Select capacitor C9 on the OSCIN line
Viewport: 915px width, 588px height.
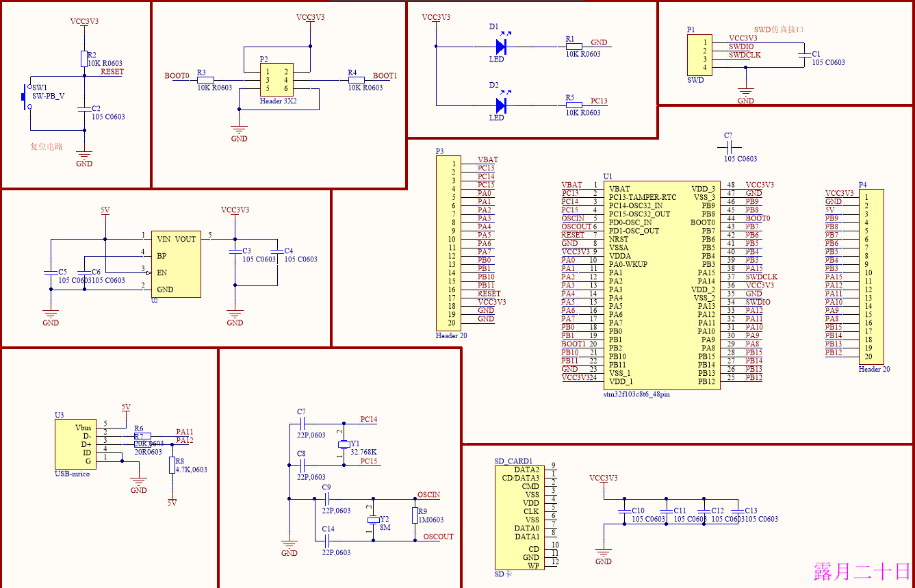[327, 499]
